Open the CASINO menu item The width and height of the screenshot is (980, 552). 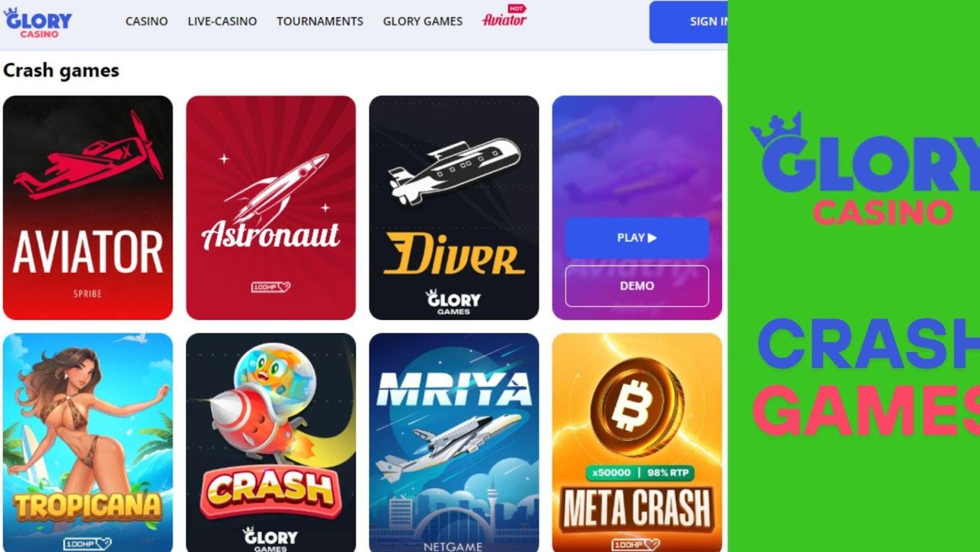click(x=146, y=22)
